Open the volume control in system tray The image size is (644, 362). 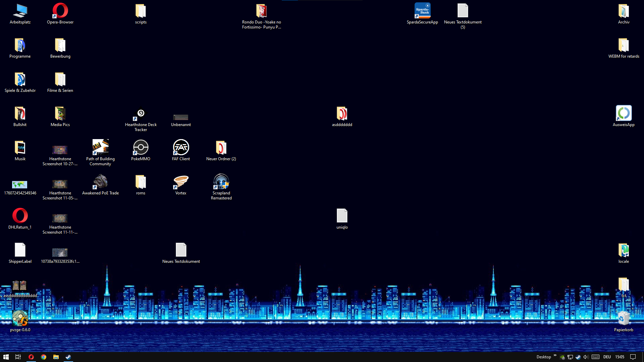tap(586, 357)
